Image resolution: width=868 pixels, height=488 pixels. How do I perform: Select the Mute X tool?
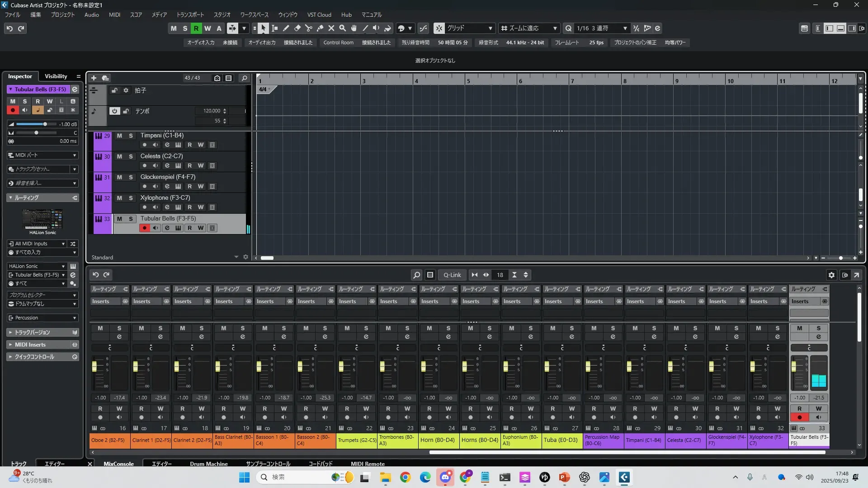[x=331, y=28]
